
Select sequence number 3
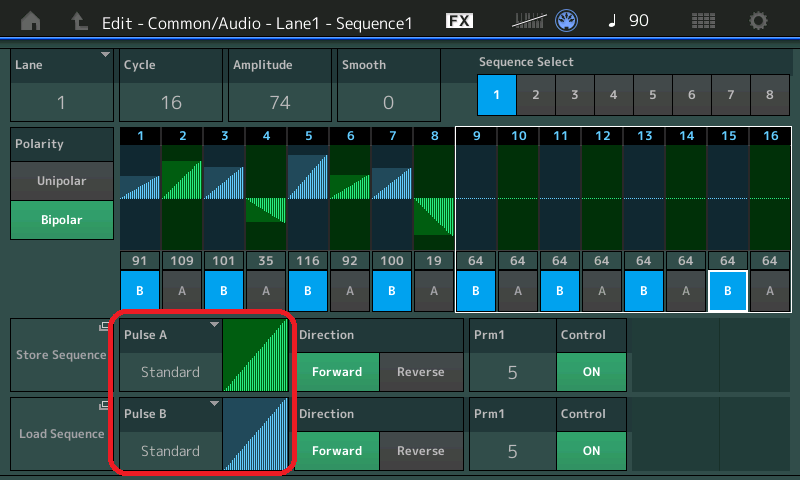[574, 95]
